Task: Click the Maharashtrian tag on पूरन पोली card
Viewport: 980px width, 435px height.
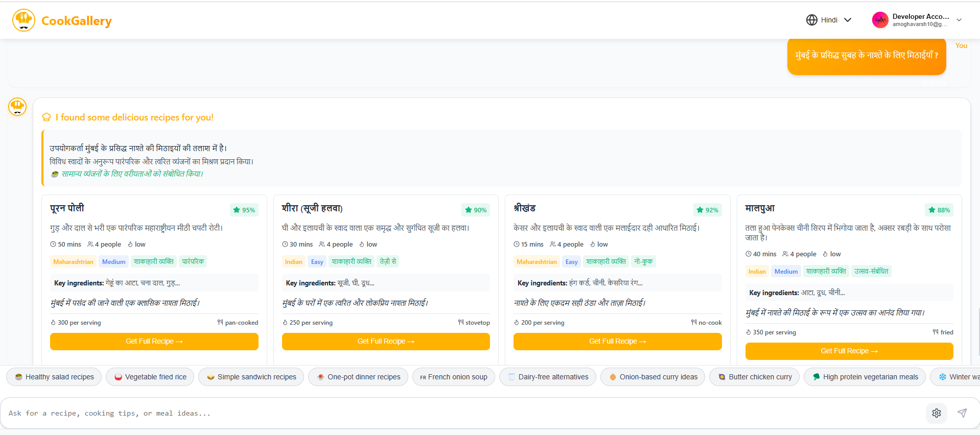Action: [x=73, y=262]
